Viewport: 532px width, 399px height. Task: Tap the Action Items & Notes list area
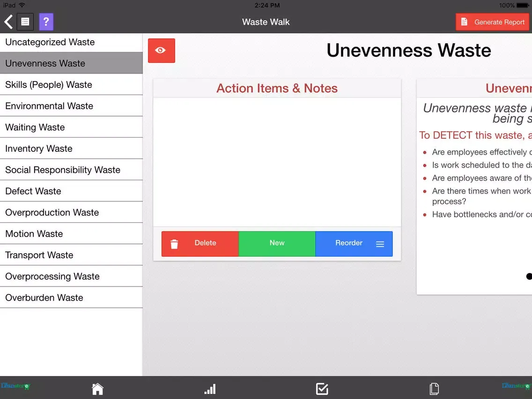point(277,162)
